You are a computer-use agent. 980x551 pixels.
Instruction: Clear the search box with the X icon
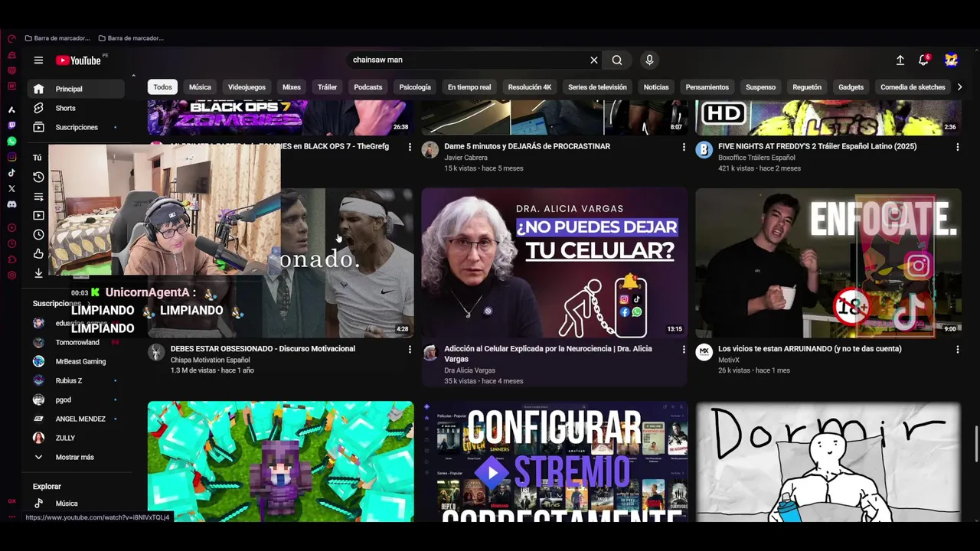coord(593,60)
